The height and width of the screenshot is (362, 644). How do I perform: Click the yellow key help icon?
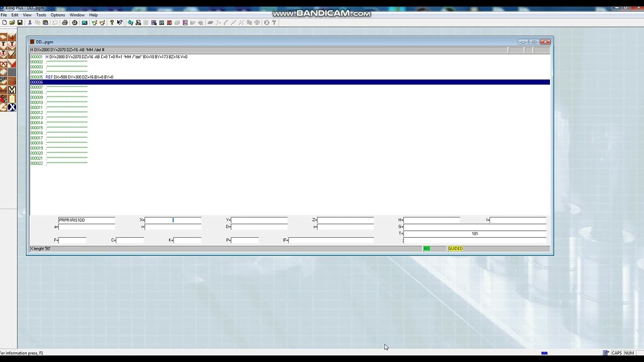[x=112, y=23]
